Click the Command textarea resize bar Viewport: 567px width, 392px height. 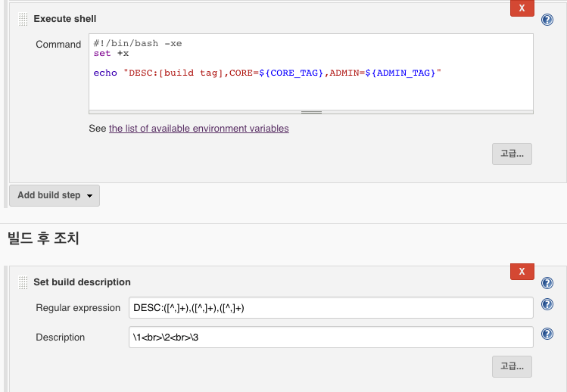point(310,112)
